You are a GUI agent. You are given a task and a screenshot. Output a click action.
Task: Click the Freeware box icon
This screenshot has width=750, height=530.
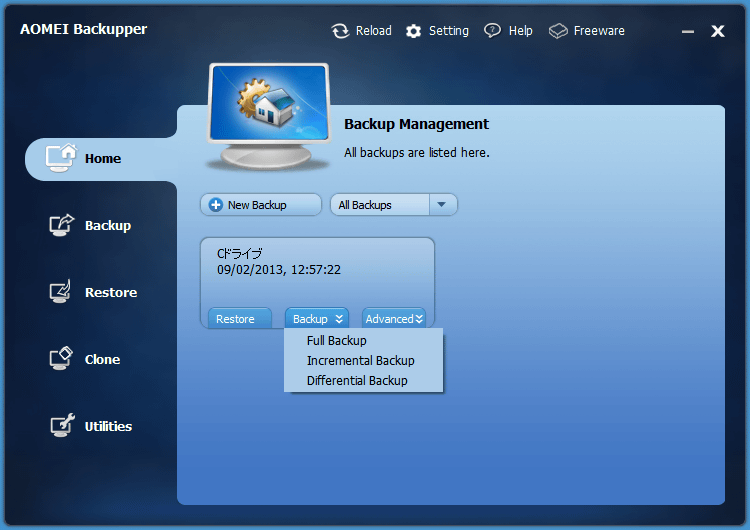pyautogui.click(x=558, y=31)
